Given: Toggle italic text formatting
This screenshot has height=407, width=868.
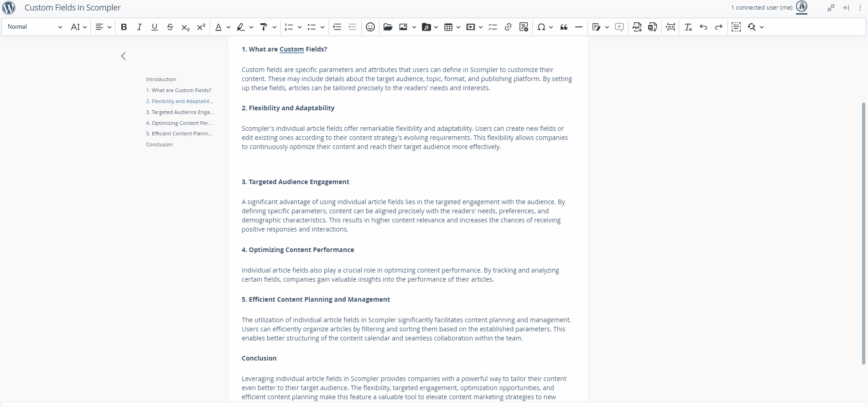Looking at the screenshot, I should point(139,27).
